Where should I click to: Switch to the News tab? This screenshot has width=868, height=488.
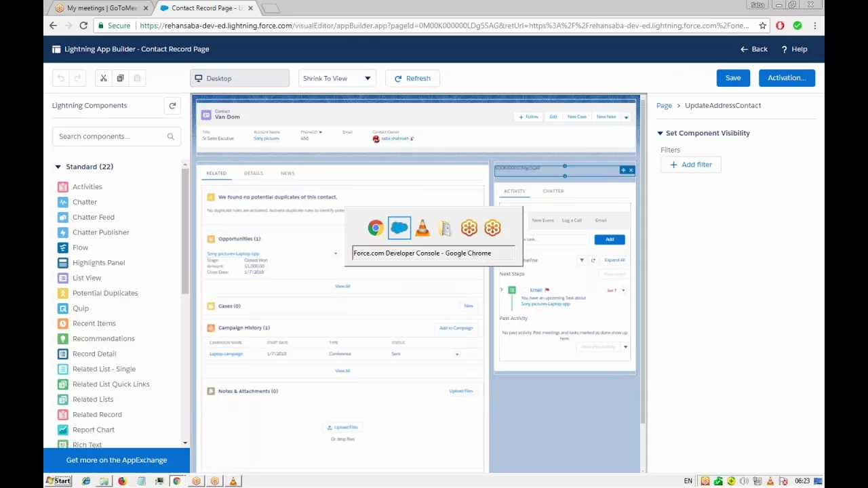pyautogui.click(x=288, y=174)
